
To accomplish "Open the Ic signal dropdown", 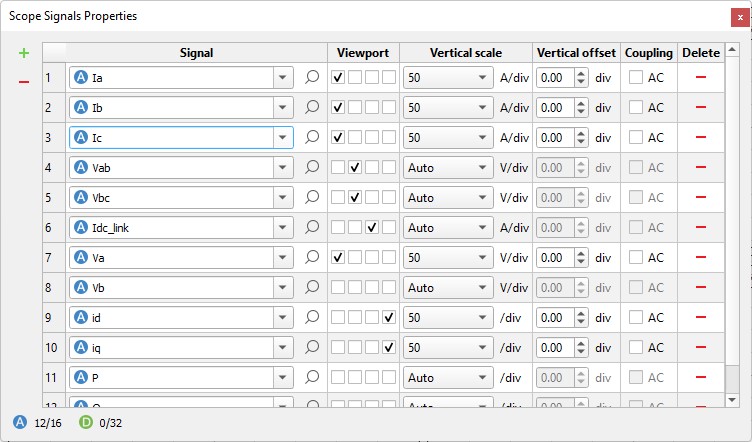I will (282, 137).
